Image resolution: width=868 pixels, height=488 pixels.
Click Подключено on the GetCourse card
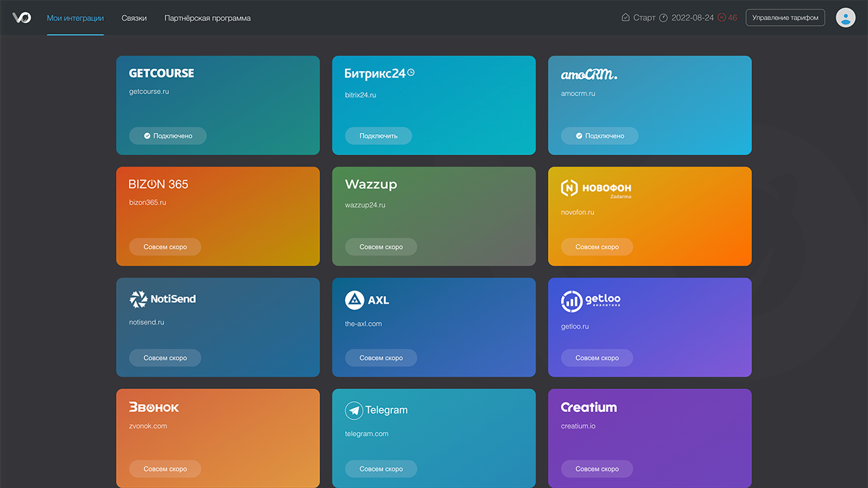pyautogui.click(x=167, y=136)
